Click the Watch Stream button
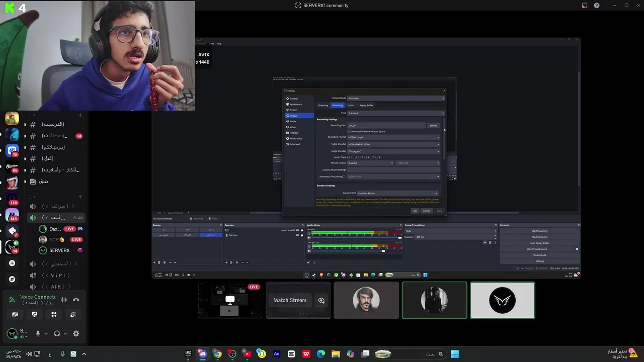Image resolution: width=644 pixels, height=362 pixels. [x=290, y=300]
